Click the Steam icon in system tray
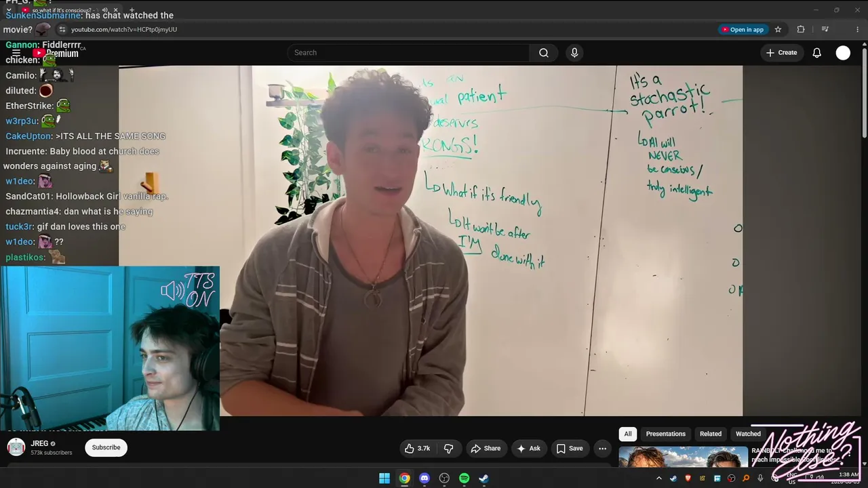 pyautogui.click(x=673, y=479)
